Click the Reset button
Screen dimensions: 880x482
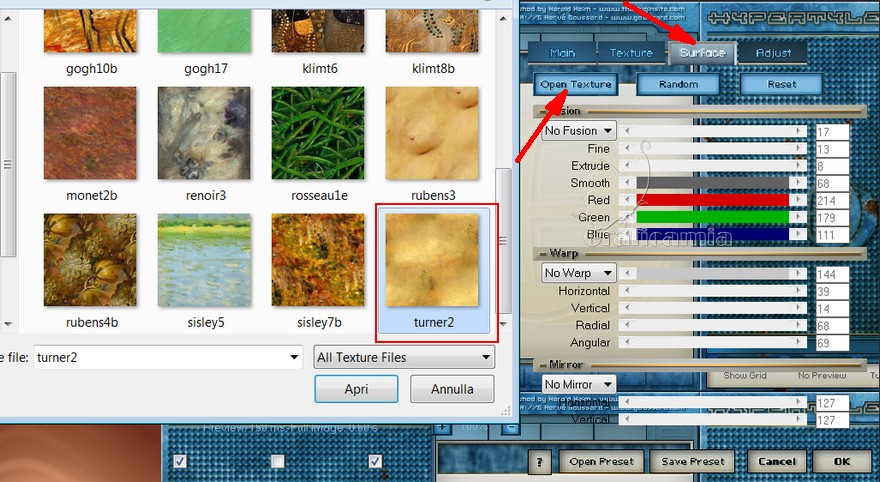(x=781, y=85)
